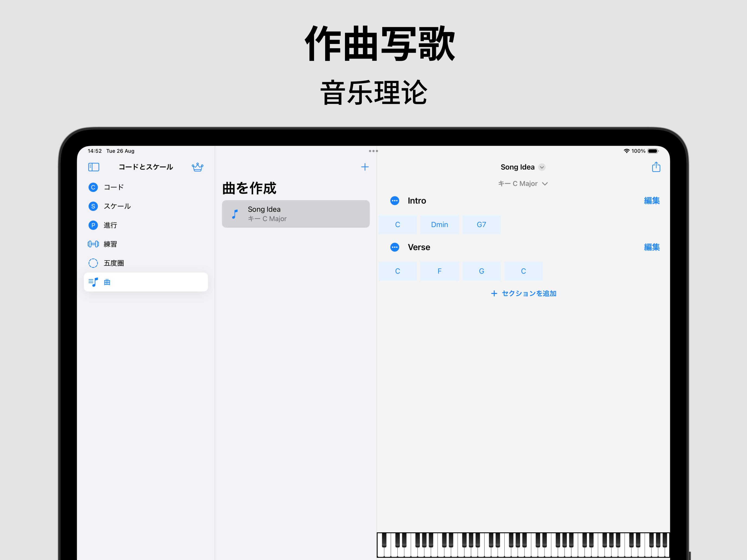Check the Wi-Fi status icon

(626, 151)
